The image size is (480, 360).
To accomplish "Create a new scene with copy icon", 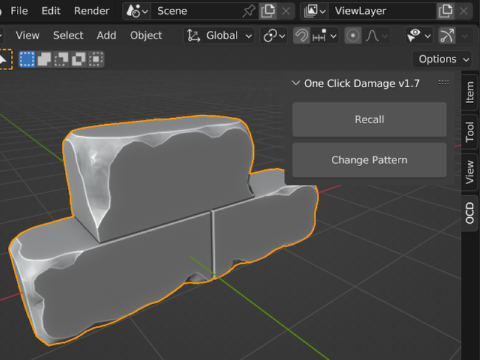I will (268, 11).
